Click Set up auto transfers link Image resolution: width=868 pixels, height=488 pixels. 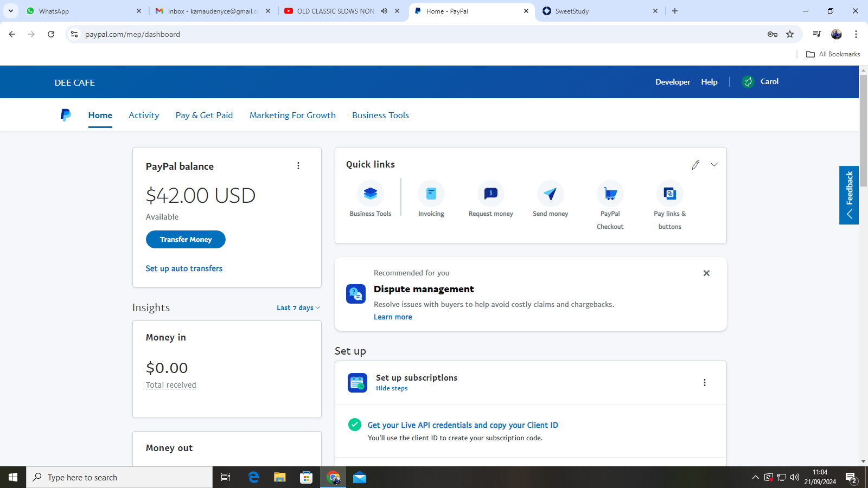(184, 268)
